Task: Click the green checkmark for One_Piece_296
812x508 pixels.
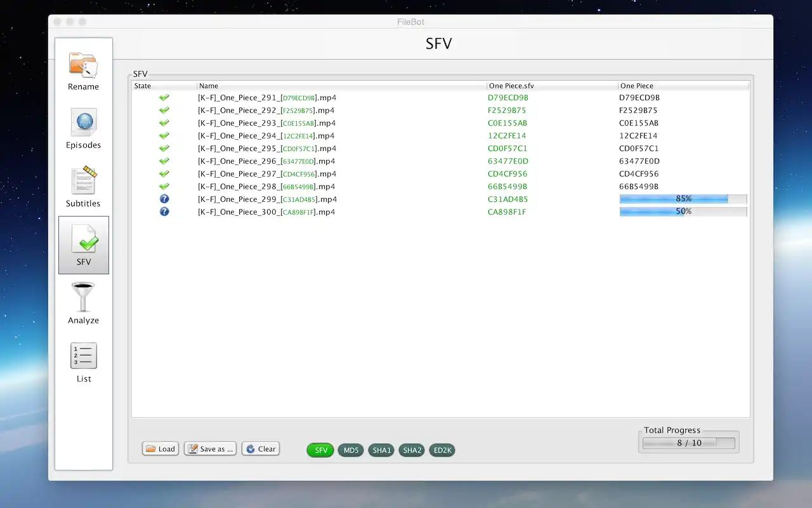Action: (164, 161)
